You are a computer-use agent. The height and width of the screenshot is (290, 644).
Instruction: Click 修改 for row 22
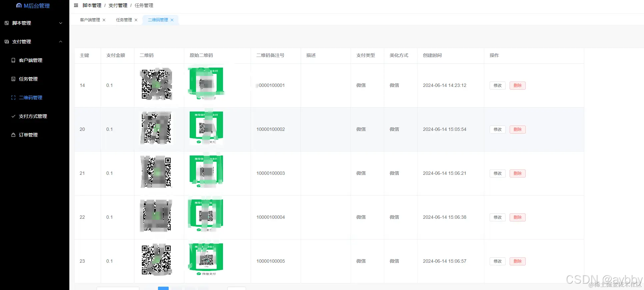coord(498,217)
